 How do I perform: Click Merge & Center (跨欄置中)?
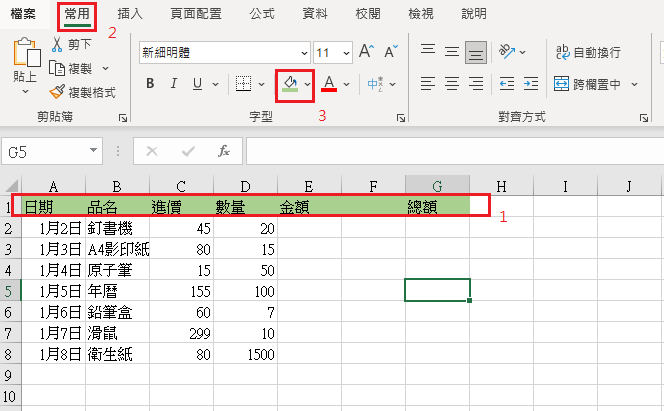click(587, 84)
